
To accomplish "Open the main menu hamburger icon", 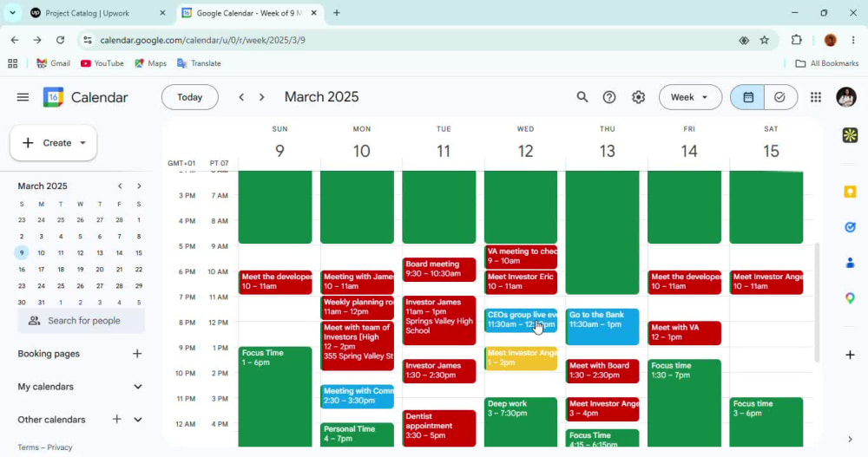I will 23,97.
